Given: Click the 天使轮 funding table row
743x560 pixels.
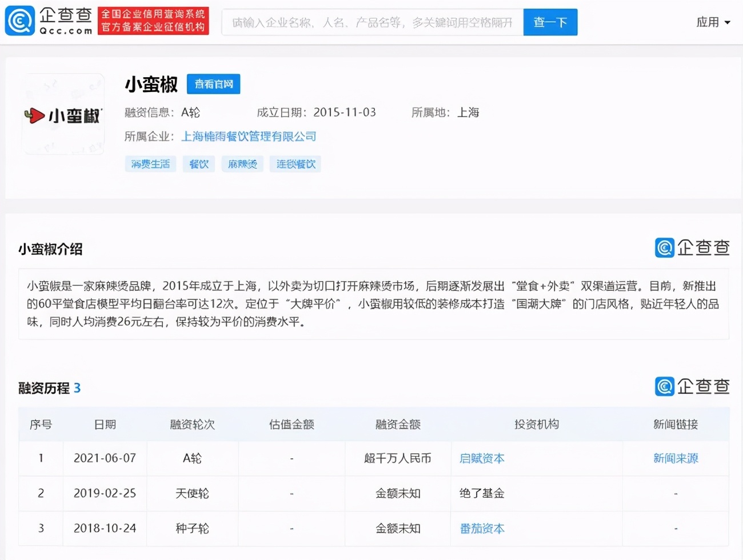Looking at the screenshot, I should [371, 493].
